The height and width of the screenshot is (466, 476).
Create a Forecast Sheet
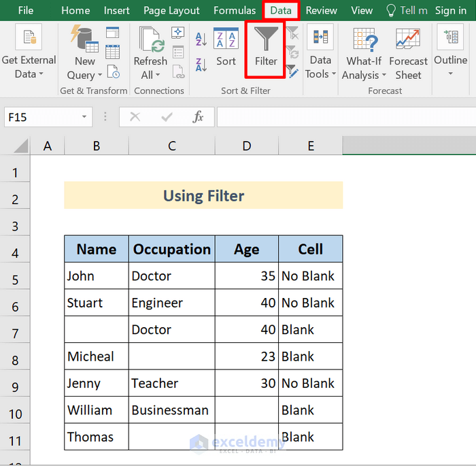point(408,52)
